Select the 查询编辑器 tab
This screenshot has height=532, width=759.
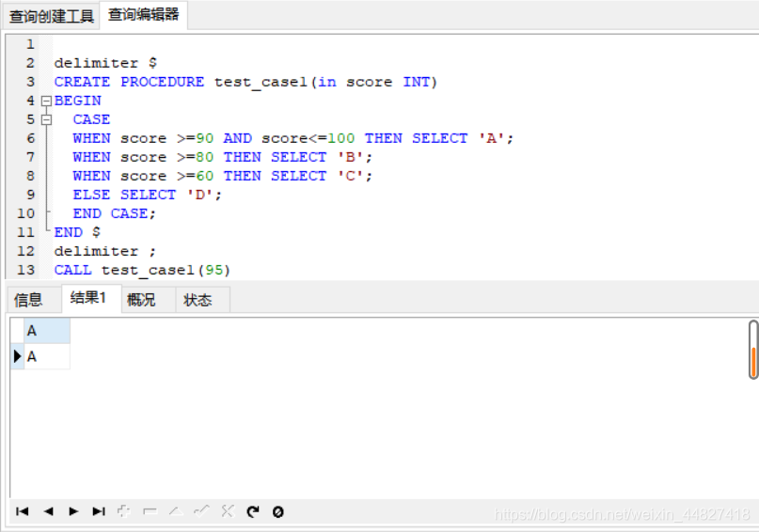pos(143,14)
